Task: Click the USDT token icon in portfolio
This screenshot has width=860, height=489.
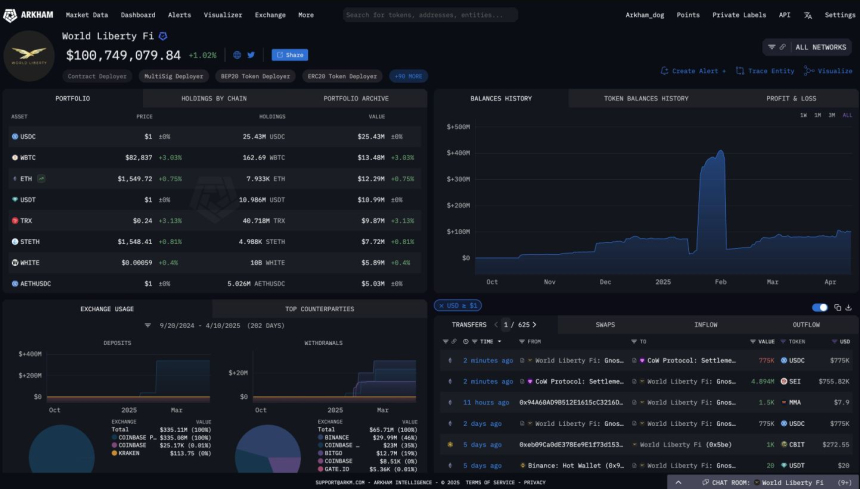Action: click(x=15, y=200)
